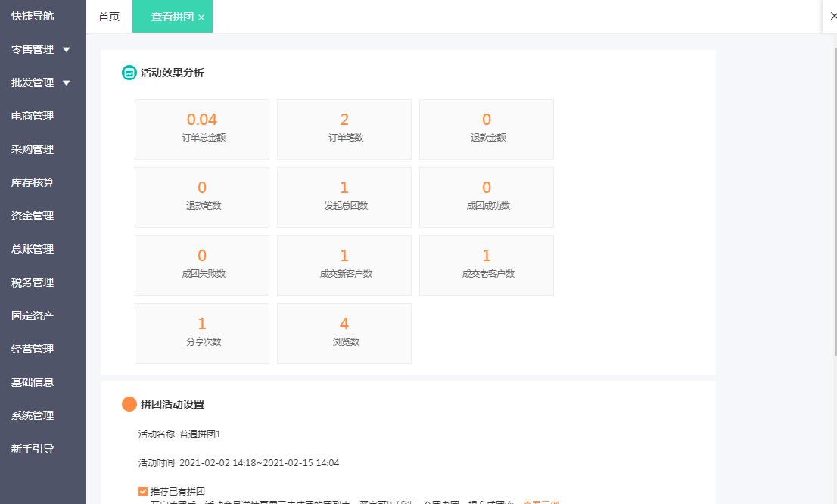The width and height of the screenshot is (837, 504).
Task: Click the 浏览数 statistics card
Action: pos(344,333)
